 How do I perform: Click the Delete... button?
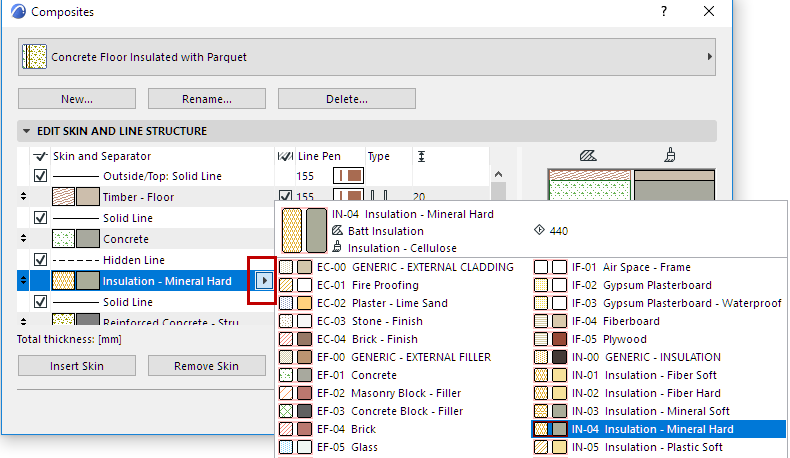click(347, 99)
